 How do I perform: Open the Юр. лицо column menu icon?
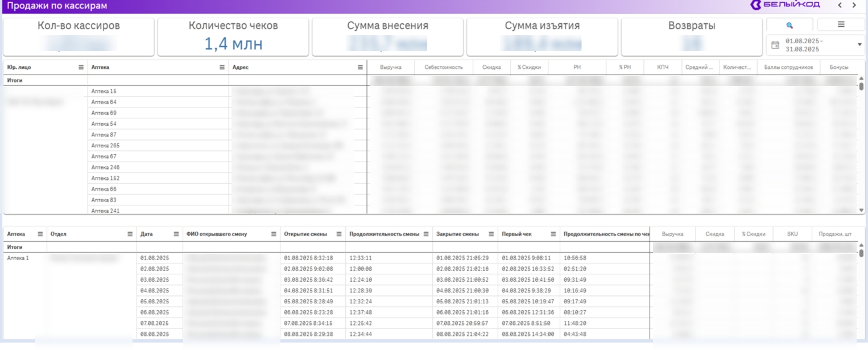[x=81, y=67]
